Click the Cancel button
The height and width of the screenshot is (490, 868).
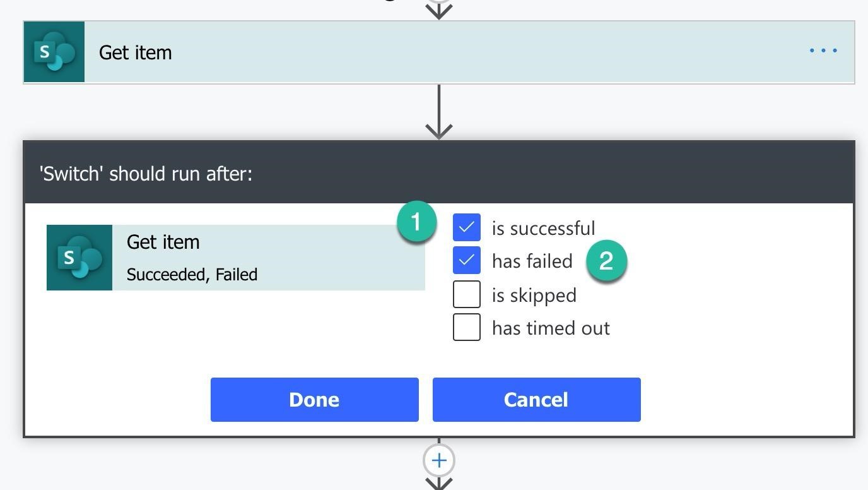click(537, 400)
